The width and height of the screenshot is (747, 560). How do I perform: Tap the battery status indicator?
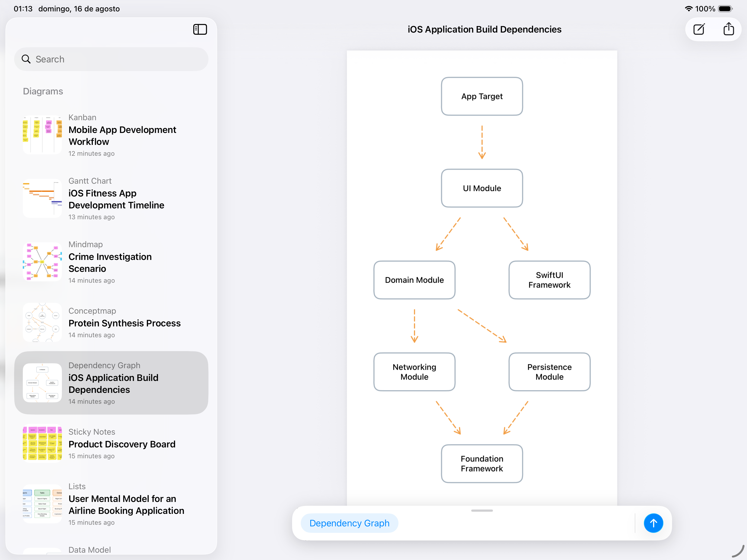click(x=725, y=9)
